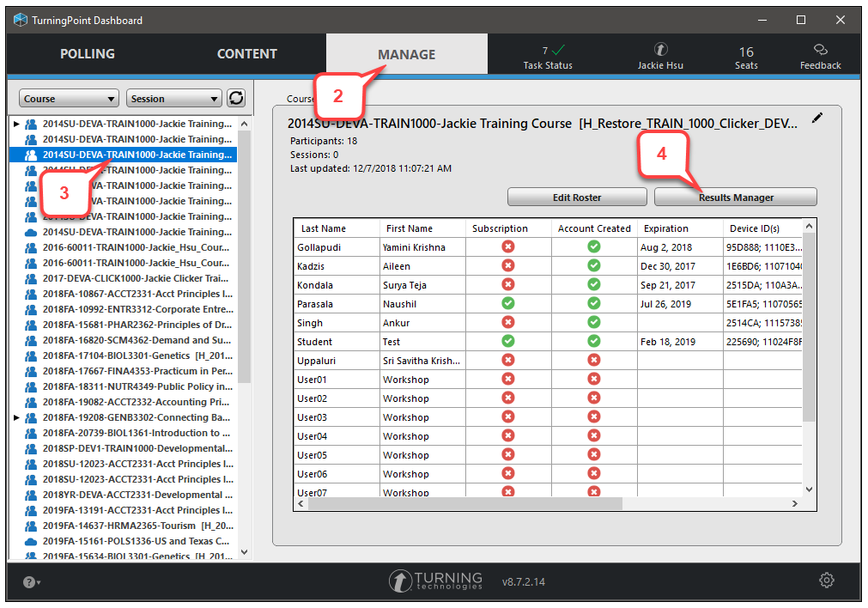
Task: Click roster table scroll down arrow
Action: [x=809, y=489]
